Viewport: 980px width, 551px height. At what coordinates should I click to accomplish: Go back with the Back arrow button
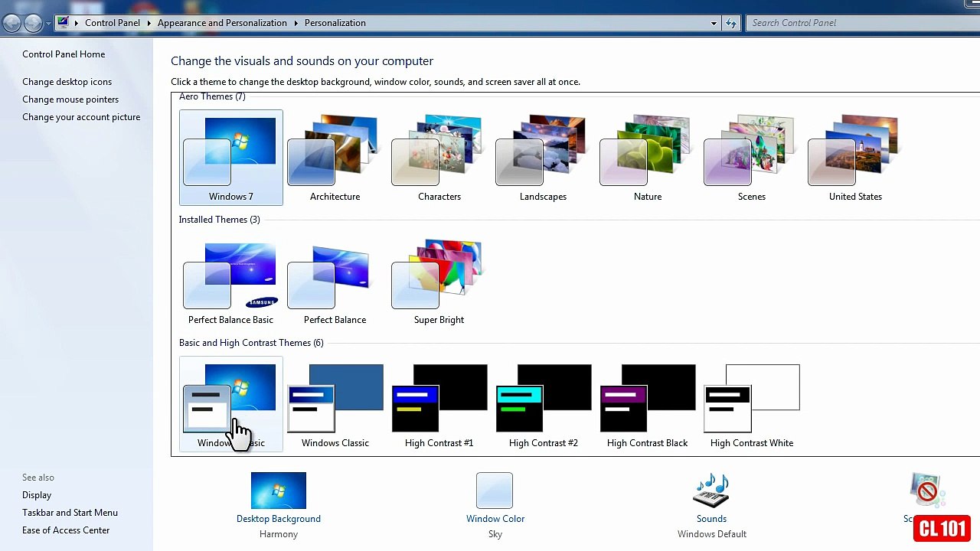pyautogui.click(x=11, y=23)
